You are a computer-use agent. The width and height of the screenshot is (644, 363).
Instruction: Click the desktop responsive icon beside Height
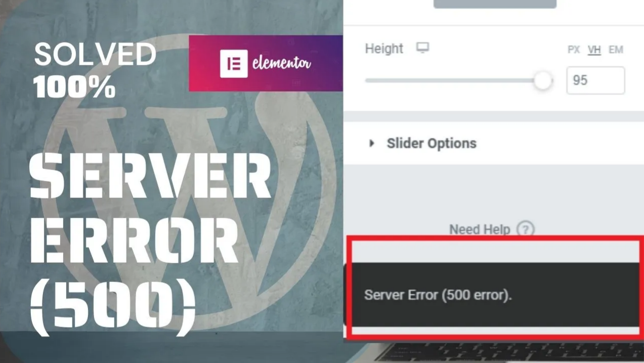tap(422, 48)
